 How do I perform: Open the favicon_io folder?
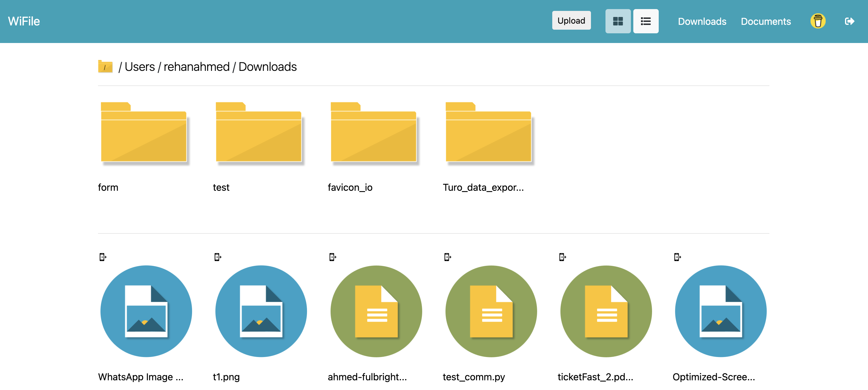click(373, 132)
